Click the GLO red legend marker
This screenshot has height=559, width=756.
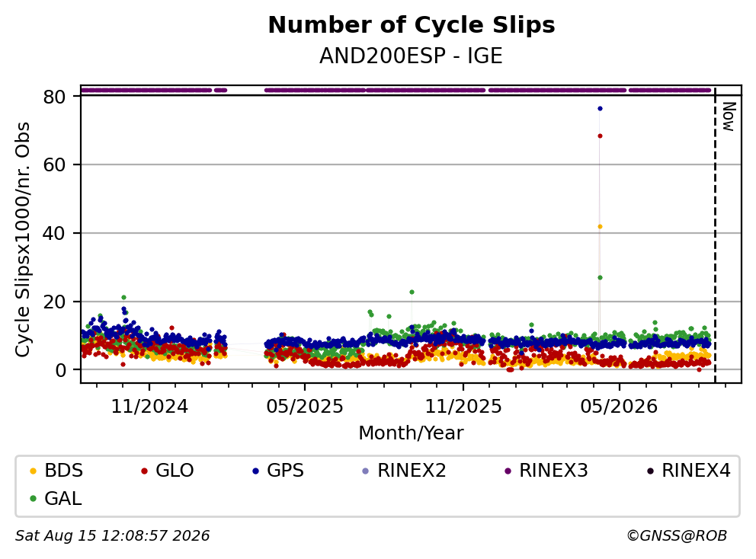pyautogui.click(x=144, y=471)
